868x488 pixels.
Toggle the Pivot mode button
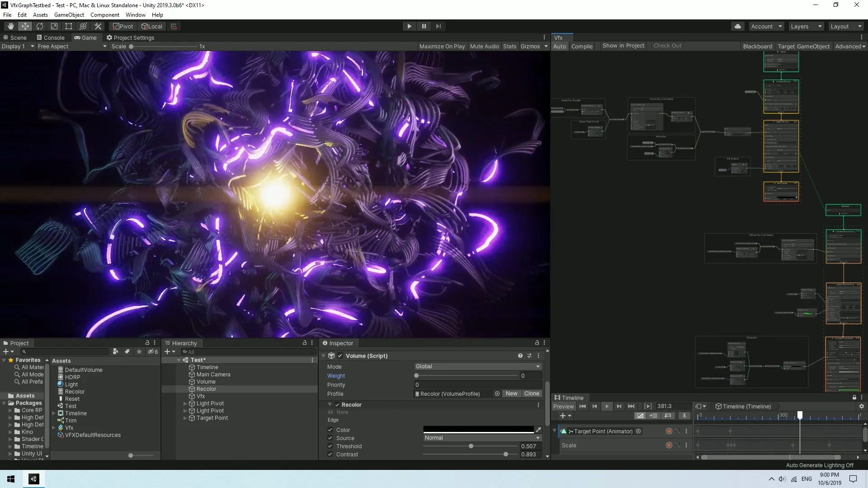click(x=122, y=26)
